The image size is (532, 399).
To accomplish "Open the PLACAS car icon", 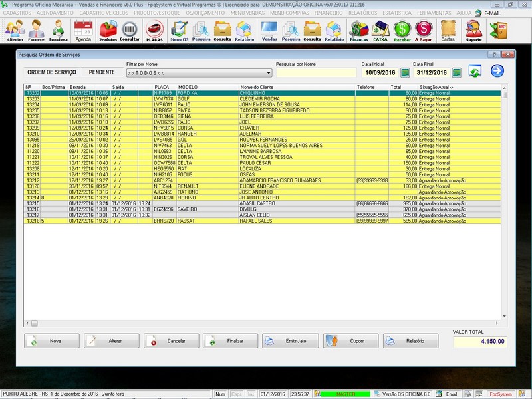I will pyautogui.click(x=154, y=31).
